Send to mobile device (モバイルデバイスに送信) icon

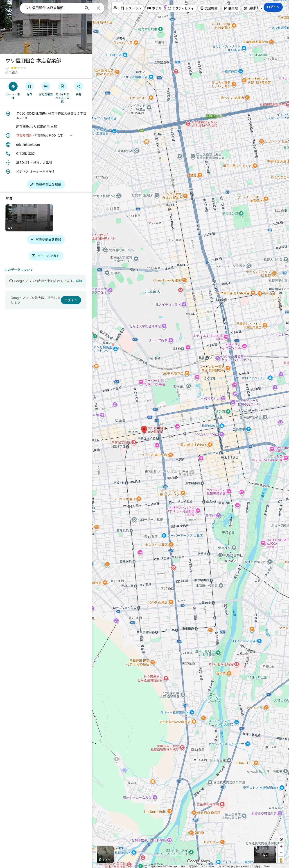(x=62, y=86)
